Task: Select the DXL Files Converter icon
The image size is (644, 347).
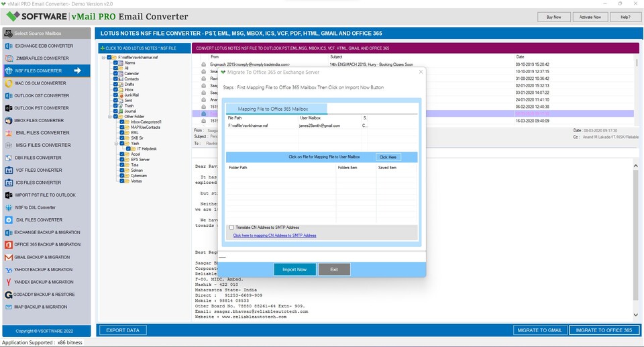Action: [x=9, y=220]
